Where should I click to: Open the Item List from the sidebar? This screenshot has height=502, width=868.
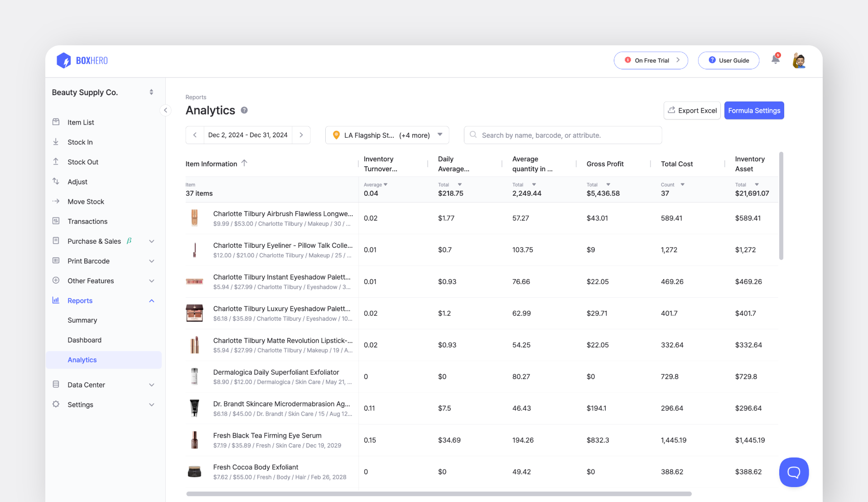click(81, 122)
